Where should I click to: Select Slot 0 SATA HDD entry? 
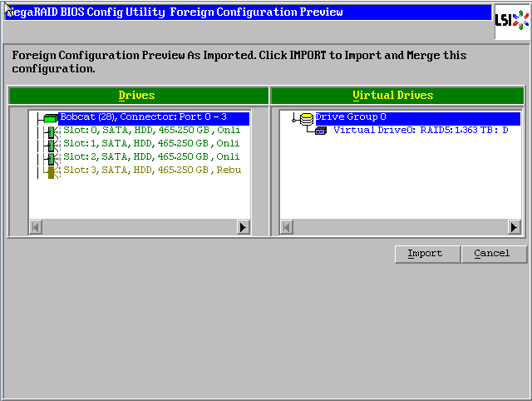[x=151, y=131]
